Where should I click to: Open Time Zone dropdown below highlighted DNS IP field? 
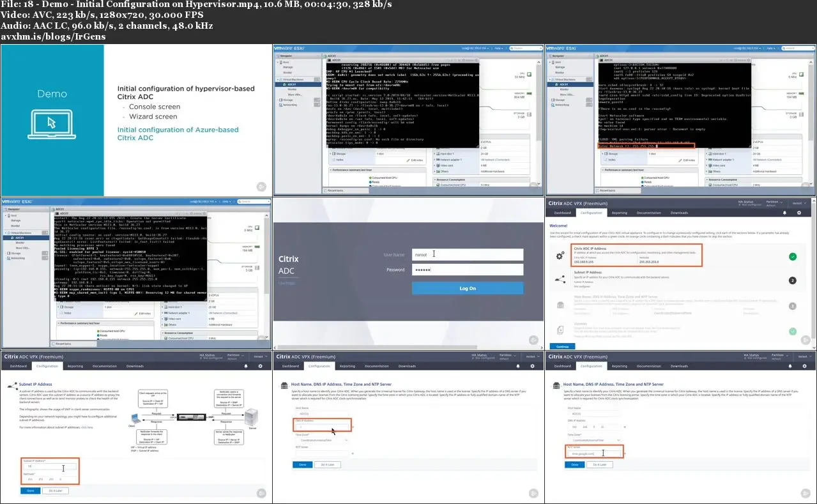point(322,440)
